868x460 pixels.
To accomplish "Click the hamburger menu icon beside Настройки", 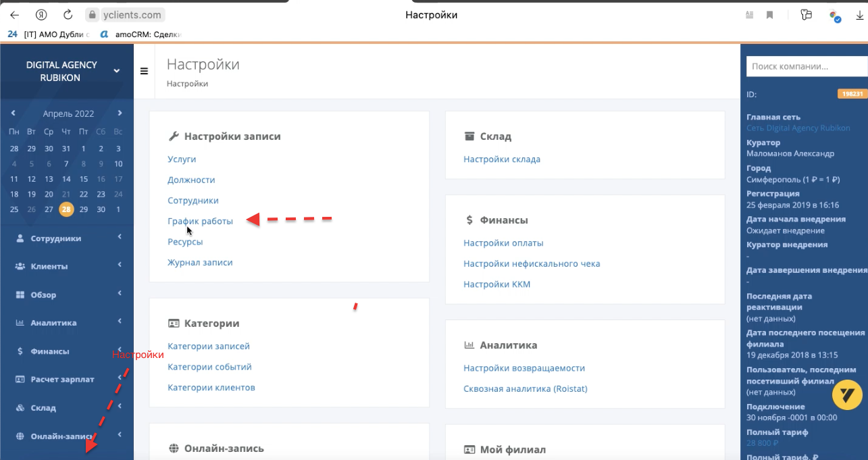I will 144,71.
